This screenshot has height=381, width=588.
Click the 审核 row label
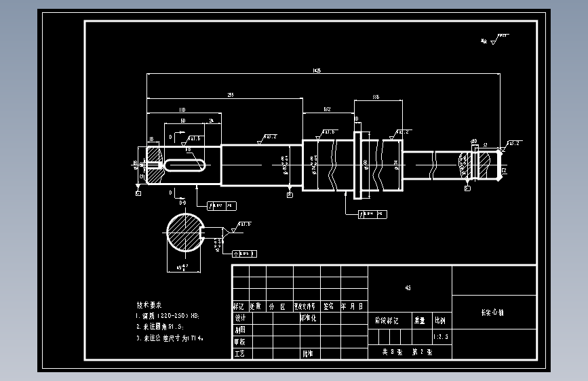[x=240, y=342]
